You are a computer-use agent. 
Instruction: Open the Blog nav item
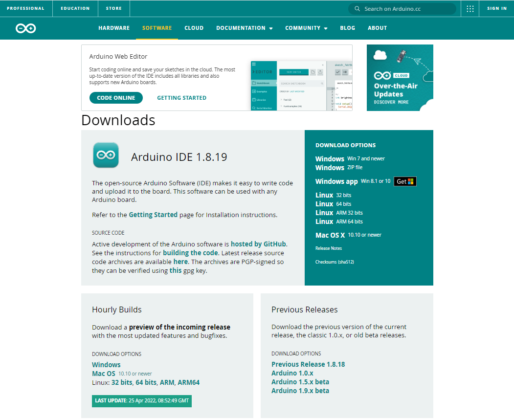pos(347,28)
